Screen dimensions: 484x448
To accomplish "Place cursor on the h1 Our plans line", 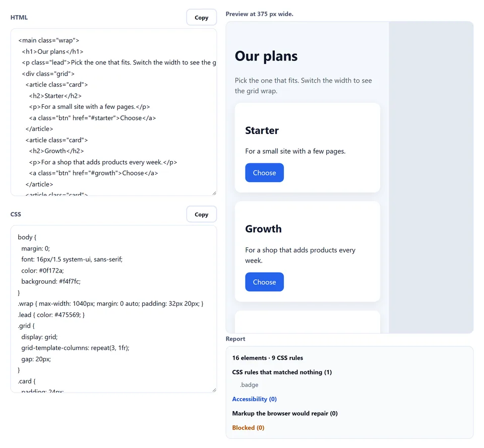I will [52, 51].
